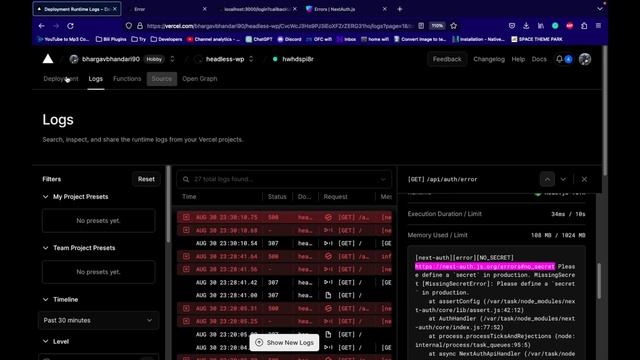
Task: Open the Docs link
Action: (539, 59)
